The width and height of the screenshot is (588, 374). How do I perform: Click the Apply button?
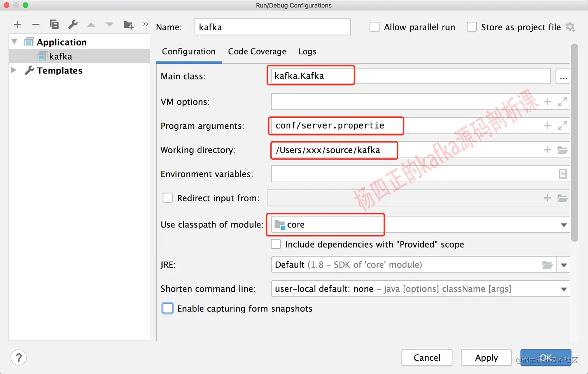tap(486, 358)
